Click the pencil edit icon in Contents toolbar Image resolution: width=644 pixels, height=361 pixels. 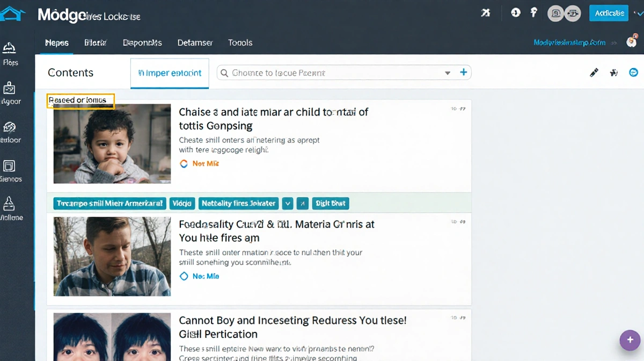(x=594, y=73)
